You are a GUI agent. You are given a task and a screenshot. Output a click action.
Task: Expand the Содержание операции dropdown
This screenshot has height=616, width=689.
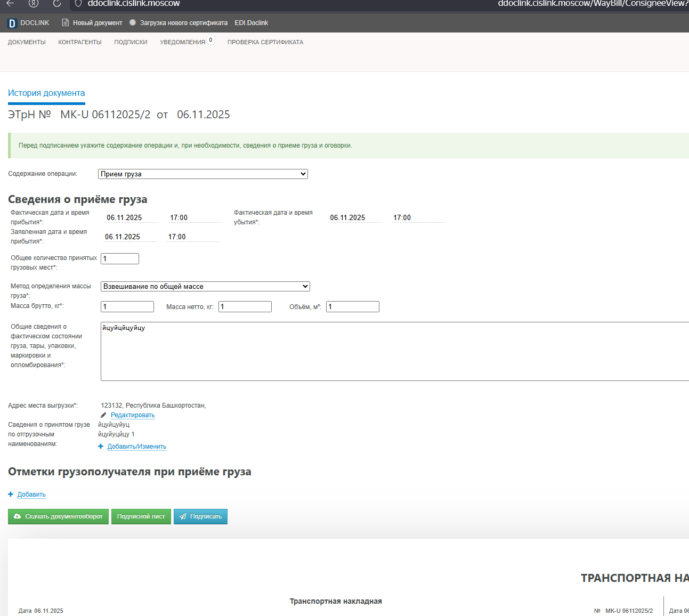203,174
